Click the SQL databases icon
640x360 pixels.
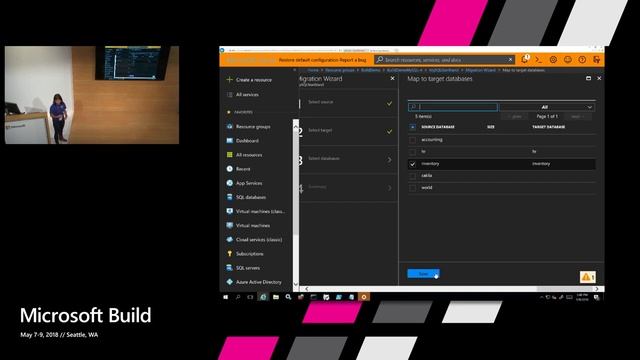(229, 197)
